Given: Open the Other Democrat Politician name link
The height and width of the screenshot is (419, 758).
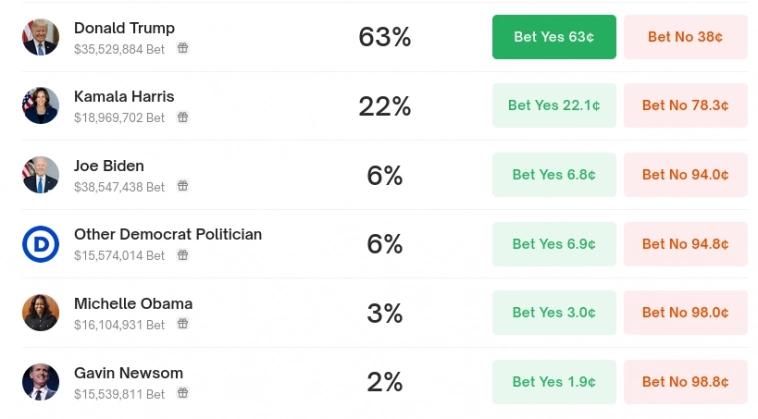Looking at the screenshot, I should (x=168, y=235).
